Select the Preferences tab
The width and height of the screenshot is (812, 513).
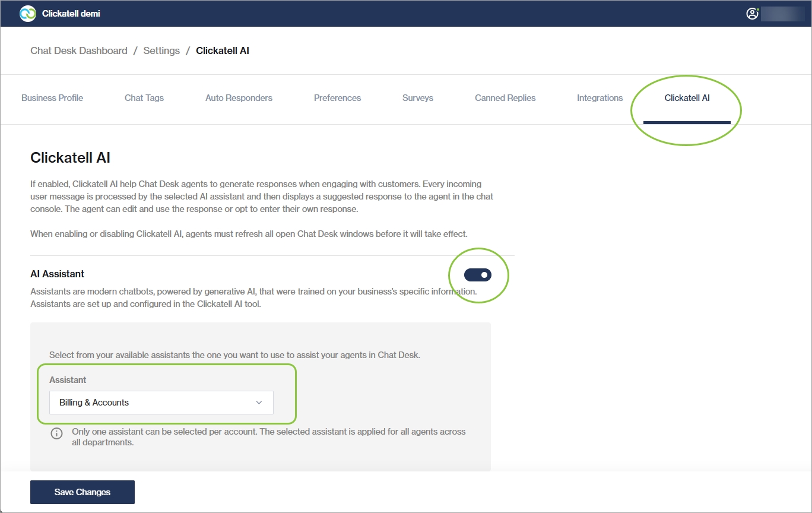pyautogui.click(x=337, y=98)
